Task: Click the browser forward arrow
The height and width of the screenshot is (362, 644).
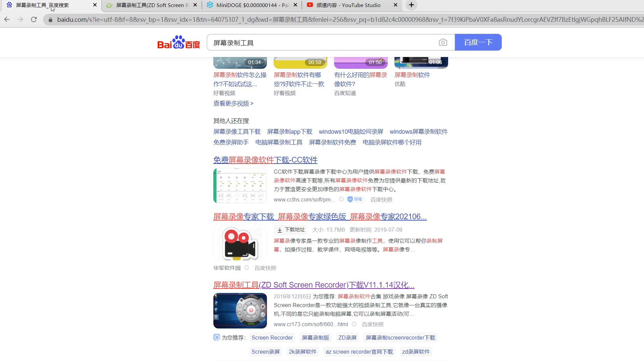Action: pyautogui.click(x=20, y=19)
